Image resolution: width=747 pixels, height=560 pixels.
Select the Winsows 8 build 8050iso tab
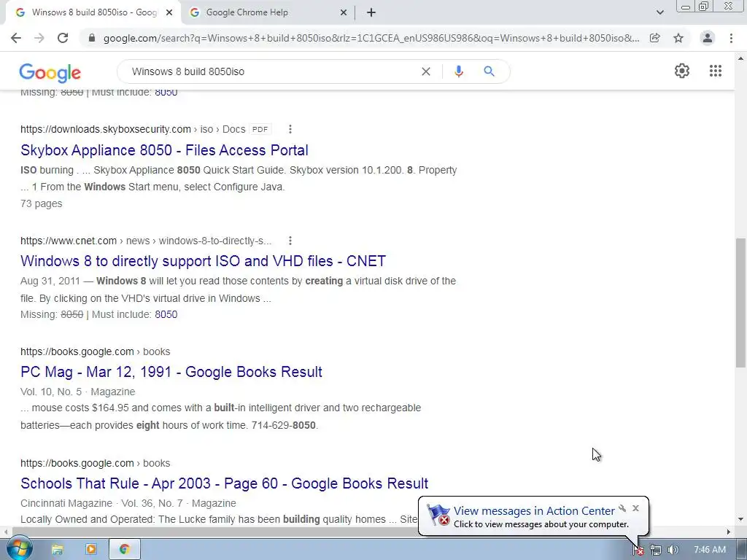coord(94,13)
